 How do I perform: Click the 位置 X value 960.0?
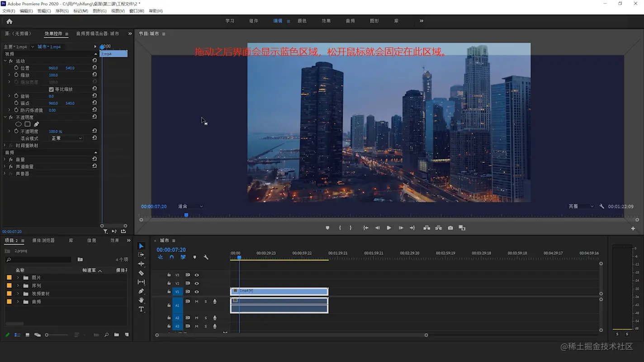pos(53,68)
